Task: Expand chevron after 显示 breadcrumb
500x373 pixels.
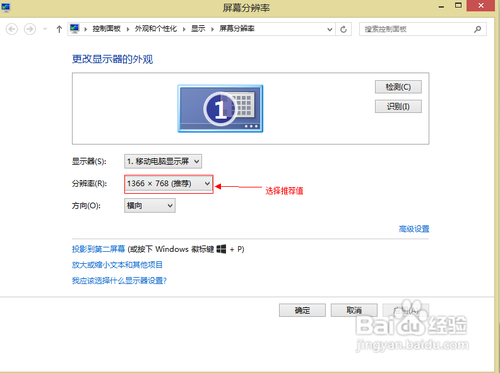Action: pyautogui.click(x=212, y=29)
